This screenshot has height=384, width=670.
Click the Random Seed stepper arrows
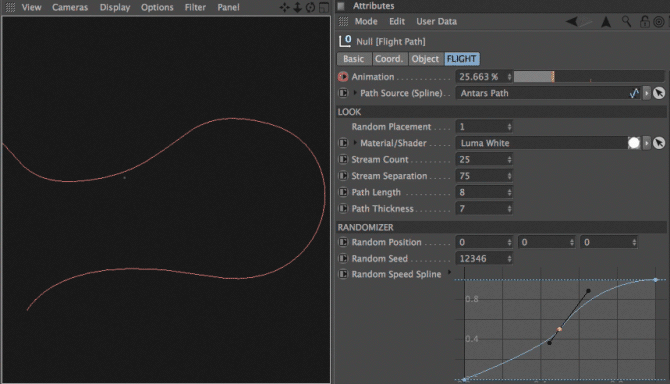click(x=509, y=258)
